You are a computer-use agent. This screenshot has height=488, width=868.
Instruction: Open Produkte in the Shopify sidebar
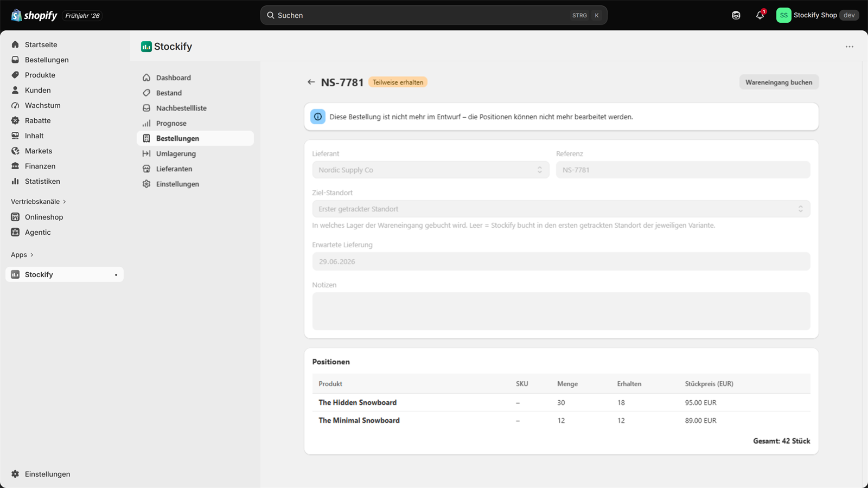65,75
